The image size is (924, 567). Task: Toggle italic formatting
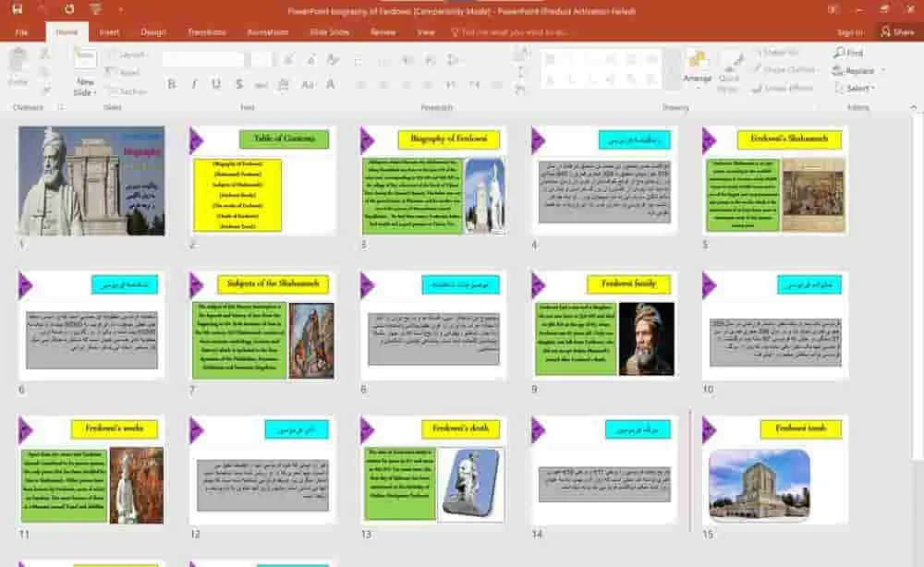(x=194, y=85)
